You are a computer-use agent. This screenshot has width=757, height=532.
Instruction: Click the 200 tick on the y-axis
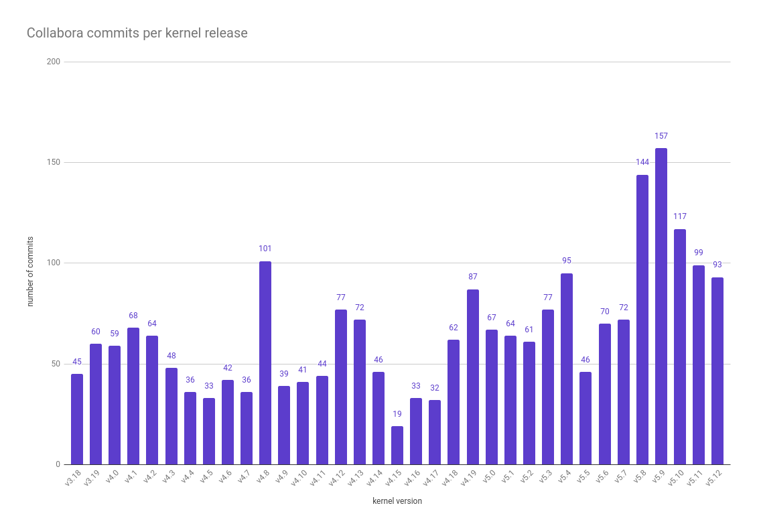pyautogui.click(x=54, y=62)
